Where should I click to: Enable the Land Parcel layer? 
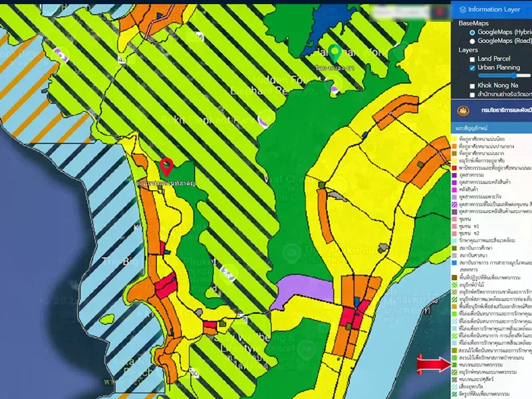click(471, 59)
